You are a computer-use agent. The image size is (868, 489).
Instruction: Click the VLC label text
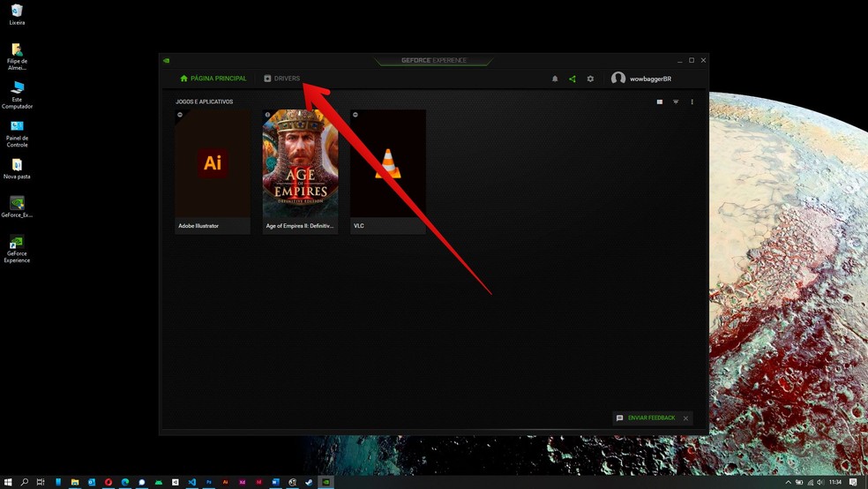(359, 226)
